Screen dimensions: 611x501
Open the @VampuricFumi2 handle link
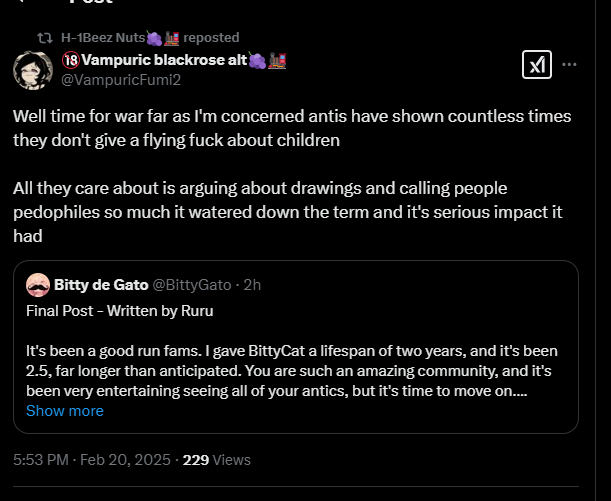coord(121,80)
